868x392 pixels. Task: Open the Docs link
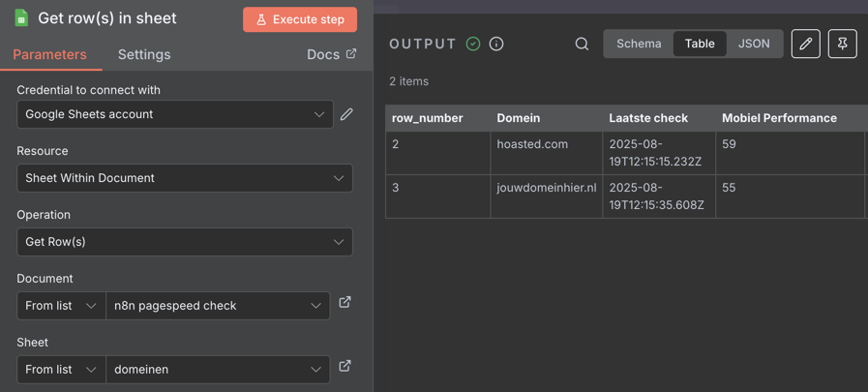[x=332, y=54]
